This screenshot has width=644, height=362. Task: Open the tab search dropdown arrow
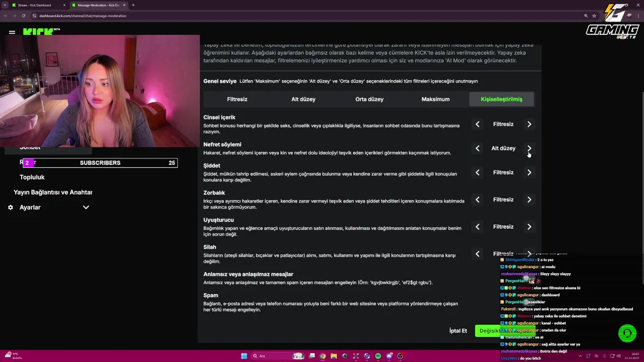[x=6, y=5]
